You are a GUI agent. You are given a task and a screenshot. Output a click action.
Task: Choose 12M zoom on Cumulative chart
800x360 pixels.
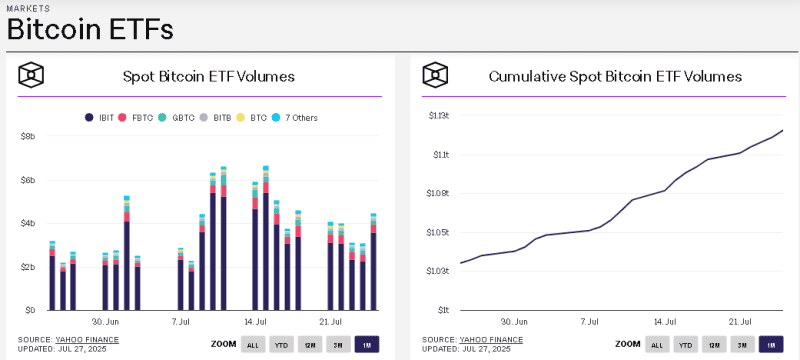[x=714, y=345]
